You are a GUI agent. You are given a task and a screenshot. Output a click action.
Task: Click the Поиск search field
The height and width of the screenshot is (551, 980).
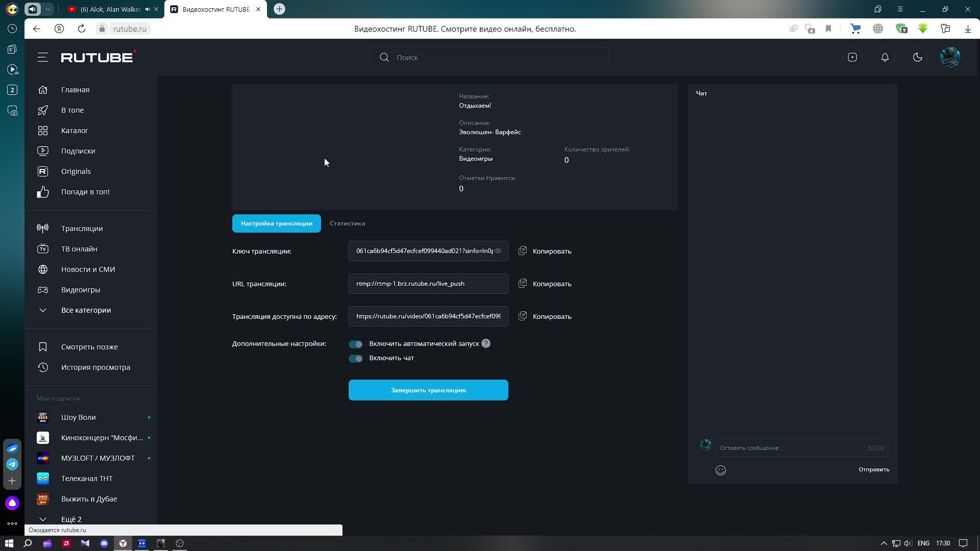coord(490,58)
